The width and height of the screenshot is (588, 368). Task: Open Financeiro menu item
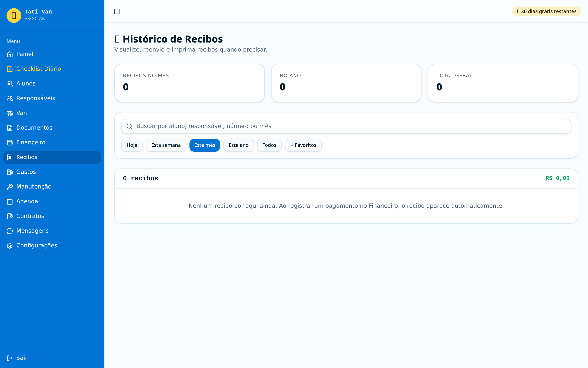point(52,142)
